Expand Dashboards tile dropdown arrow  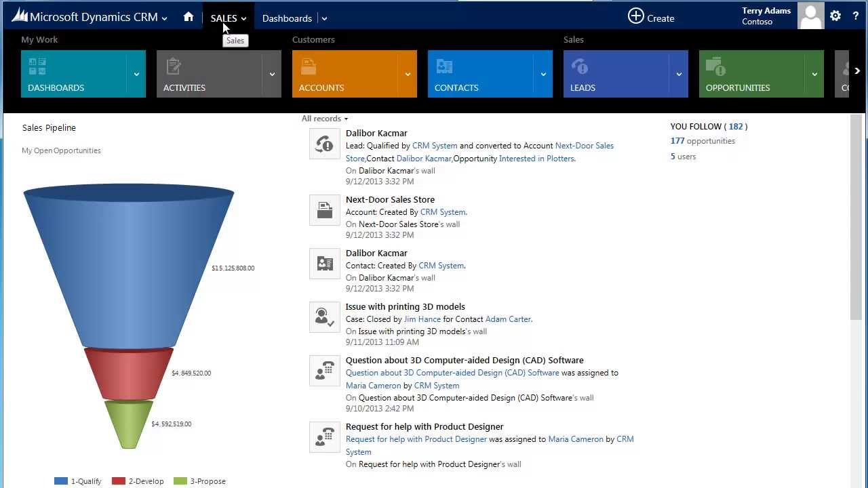click(136, 74)
